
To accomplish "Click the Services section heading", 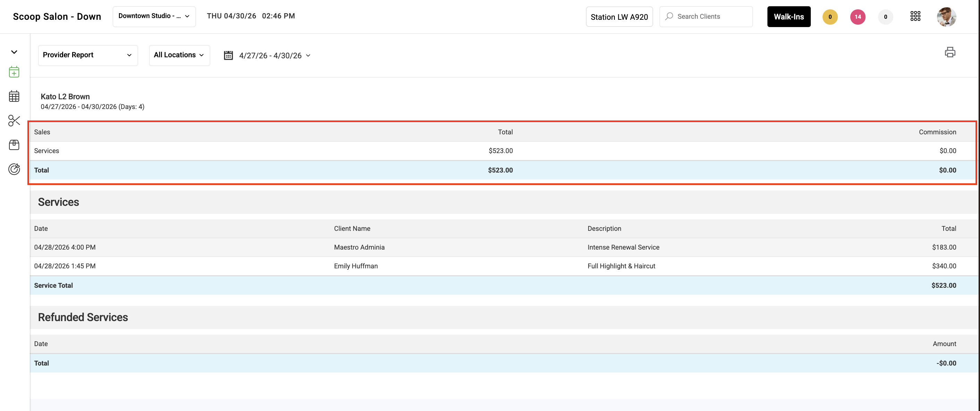I will pyautogui.click(x=59, y=202).
